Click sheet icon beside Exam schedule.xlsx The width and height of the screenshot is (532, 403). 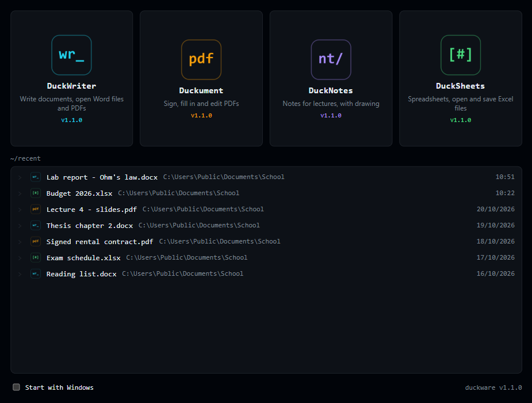pos(36,258)
